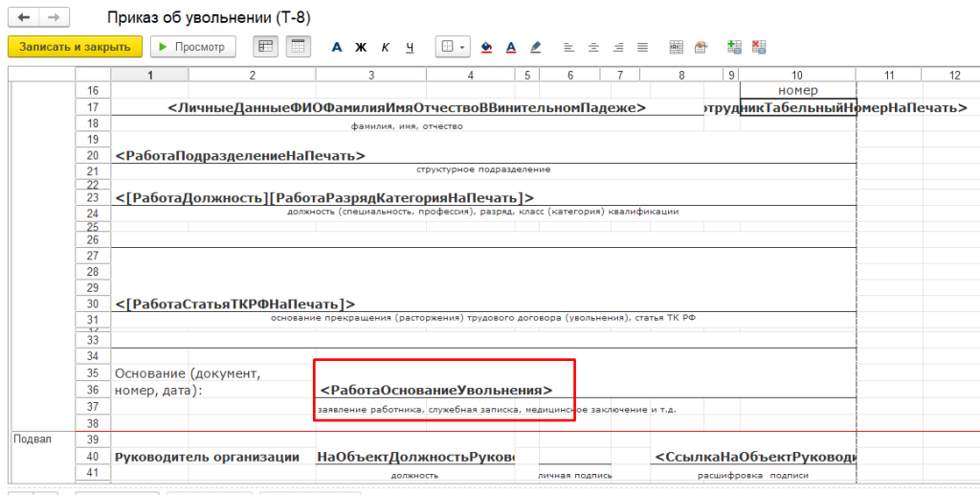Select row header 30
This screenshot has height=495, width=980.
93,304
